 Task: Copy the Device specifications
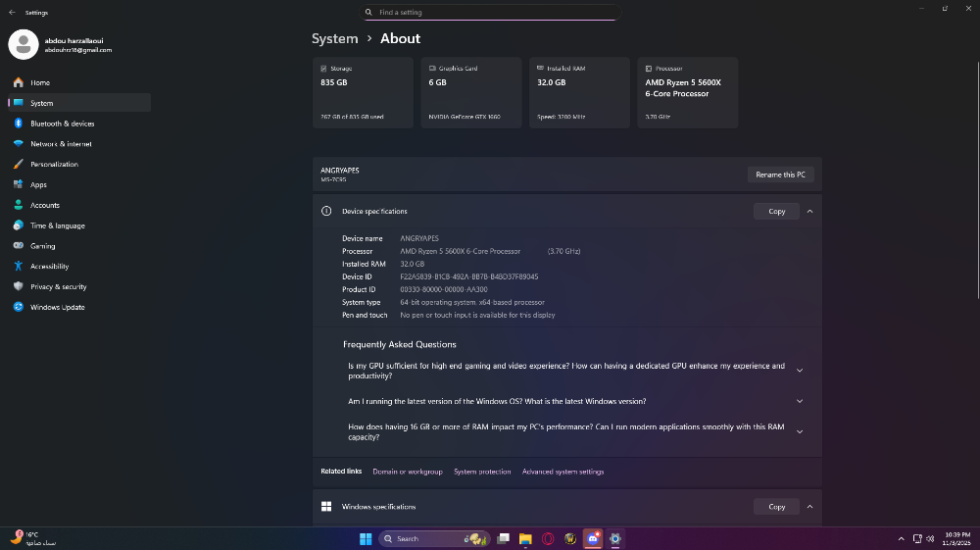coord(776,211)
